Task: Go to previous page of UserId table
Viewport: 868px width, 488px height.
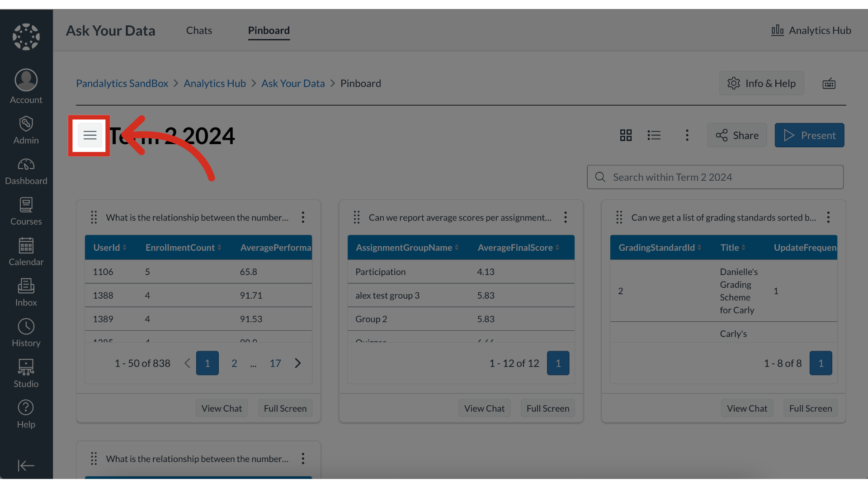Action: 187,363
